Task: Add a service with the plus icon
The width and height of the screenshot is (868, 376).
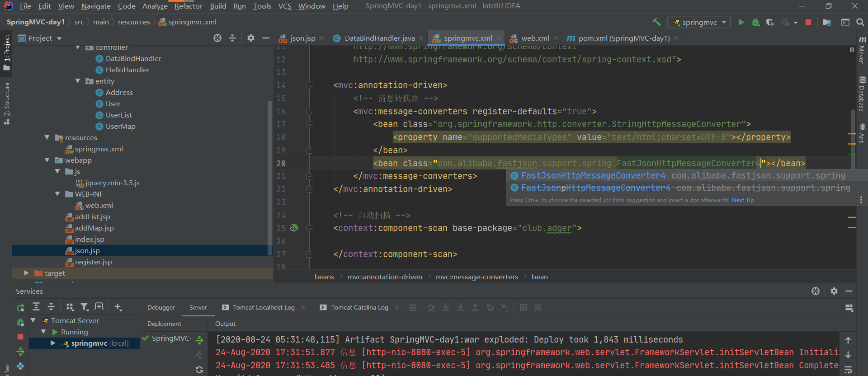Action: 118,307
